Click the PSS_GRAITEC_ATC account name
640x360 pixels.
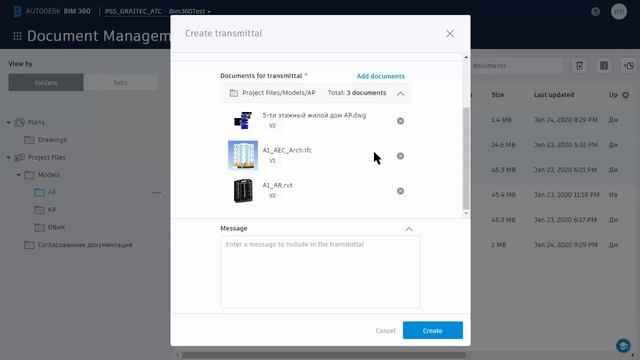click(x=133, y=11)
